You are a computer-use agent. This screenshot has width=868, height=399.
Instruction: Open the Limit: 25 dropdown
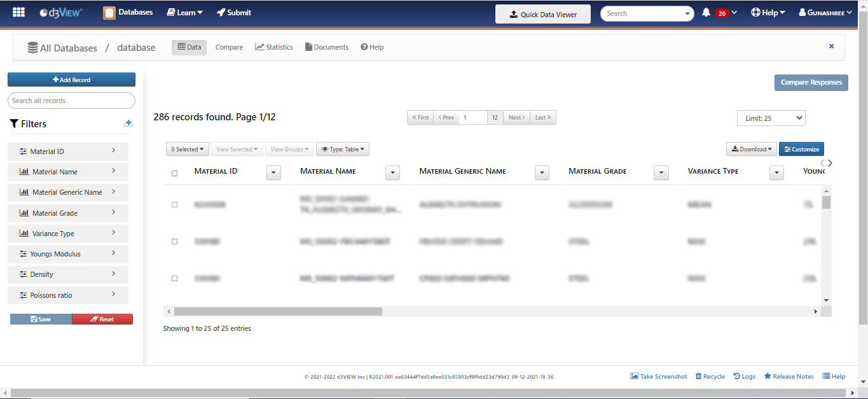(x=771, y=118)
